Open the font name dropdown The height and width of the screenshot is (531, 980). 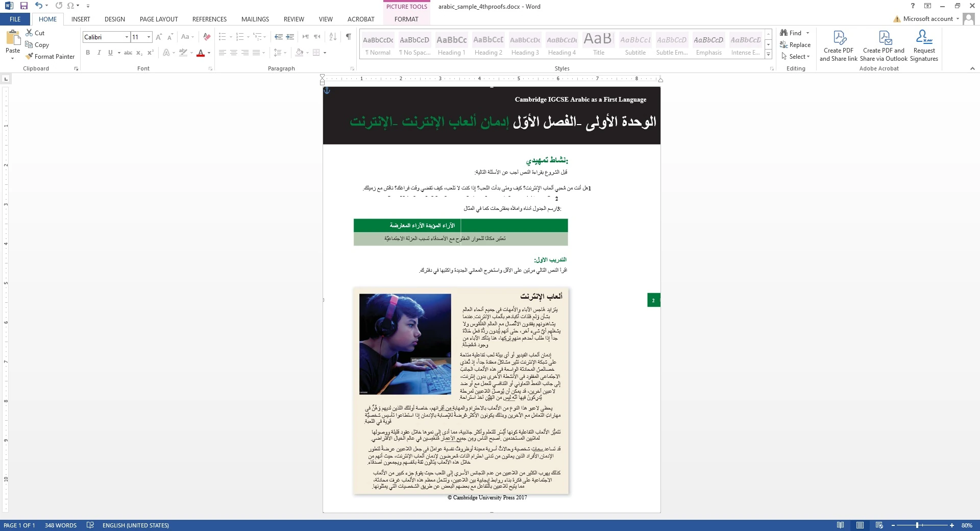(127, 37)
